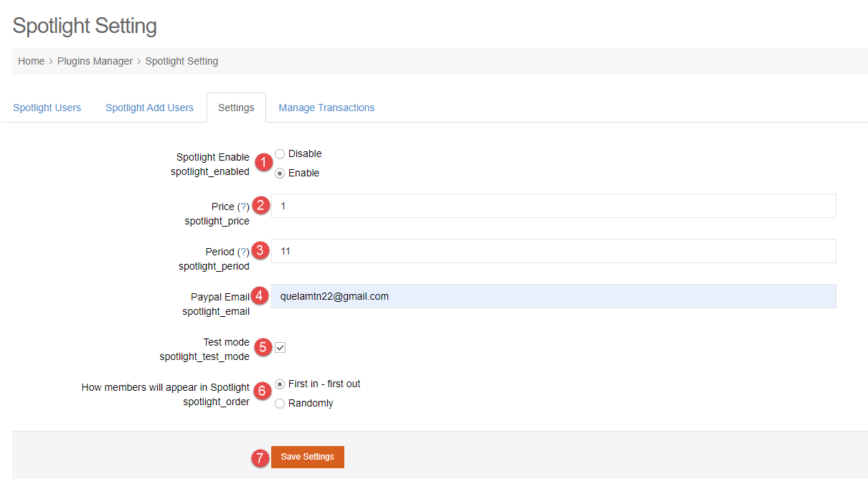Click the Spotlight Setting breadcrumb text
Screen dimensions: 868x479
coord(181,61)
